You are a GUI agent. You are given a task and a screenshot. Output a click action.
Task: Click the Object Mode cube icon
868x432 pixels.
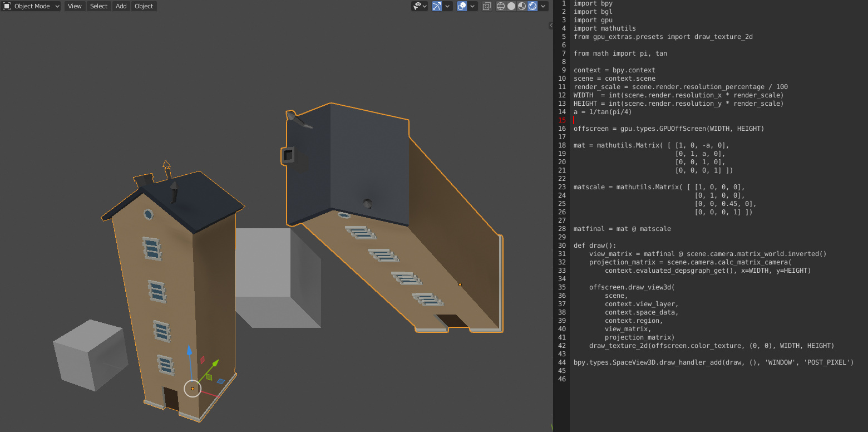coord(6,6)
